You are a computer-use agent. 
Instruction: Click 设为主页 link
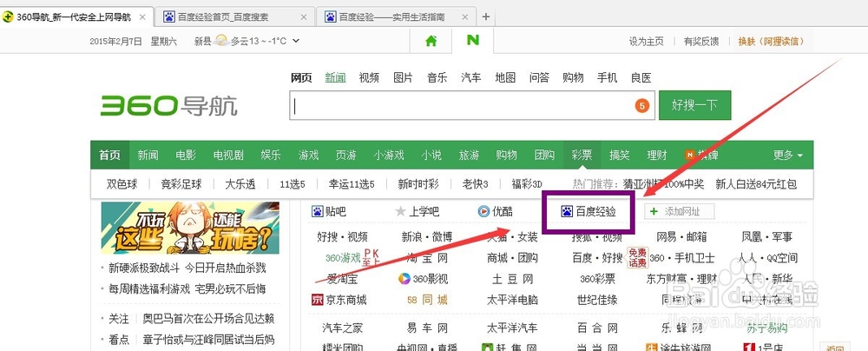[646, 41]
